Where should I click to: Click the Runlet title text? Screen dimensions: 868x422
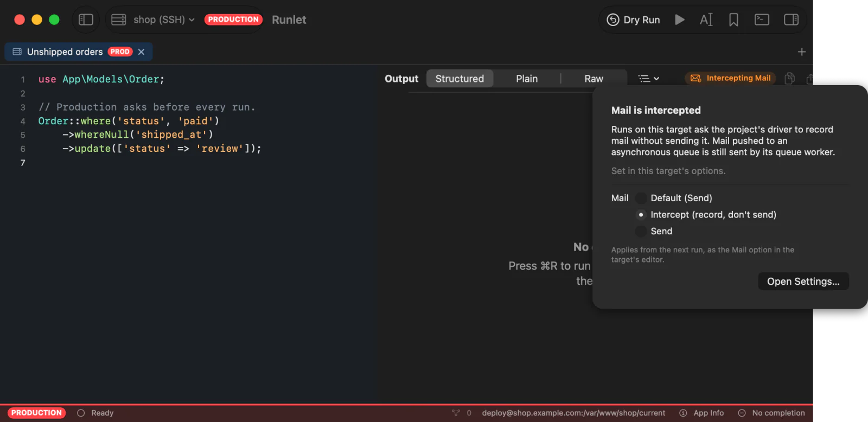[x=289, y=20]
